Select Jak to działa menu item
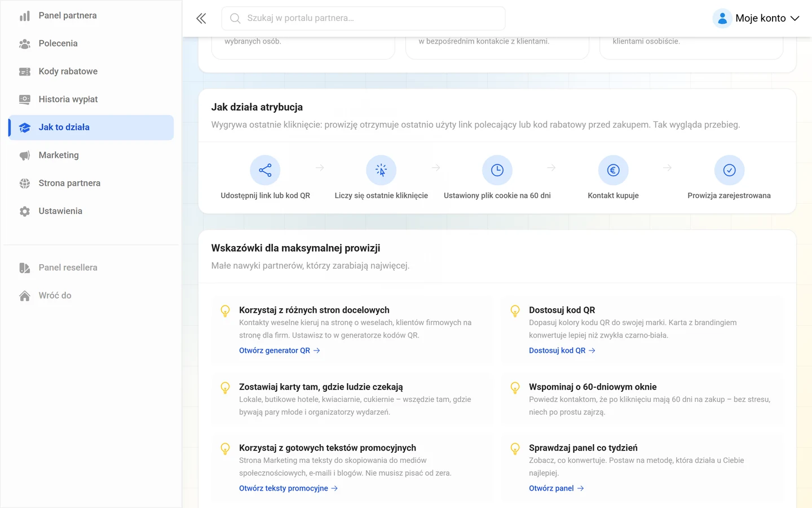The width and height of the screenshot is (812, 508). [91, 128]
